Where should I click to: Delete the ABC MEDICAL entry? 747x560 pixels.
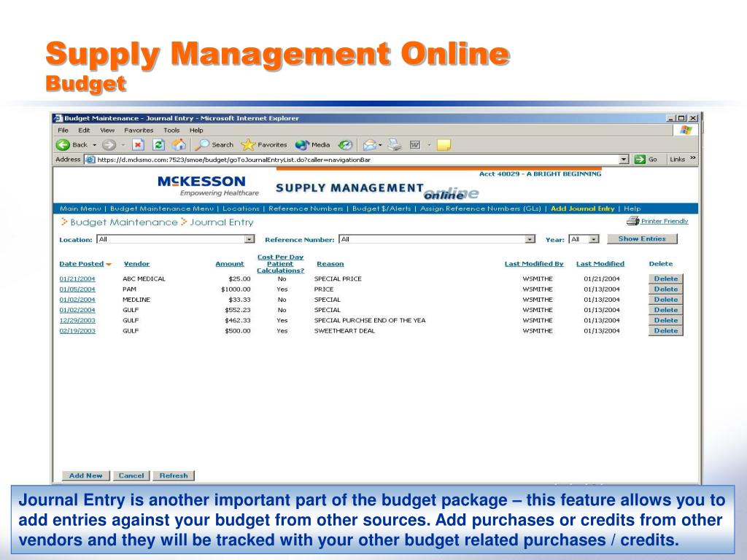click(665, 279)
